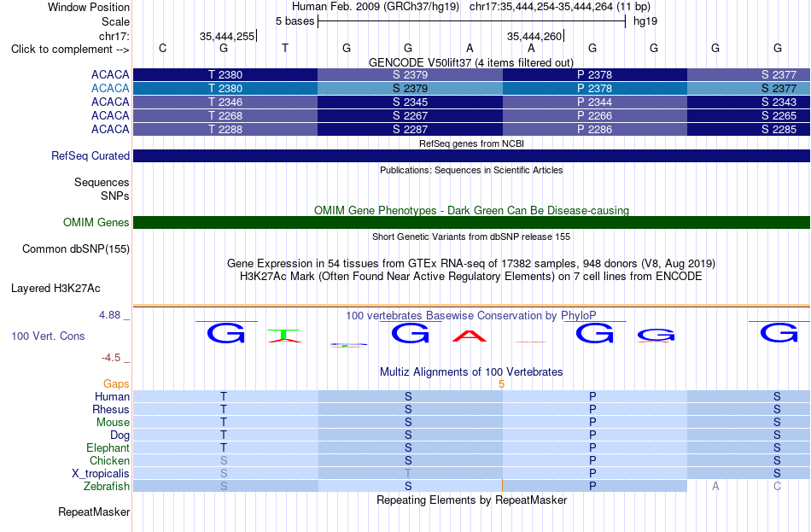Click S 2343 codon cell
This screenshot has height=532, width=811.
[x=749, y=102]
